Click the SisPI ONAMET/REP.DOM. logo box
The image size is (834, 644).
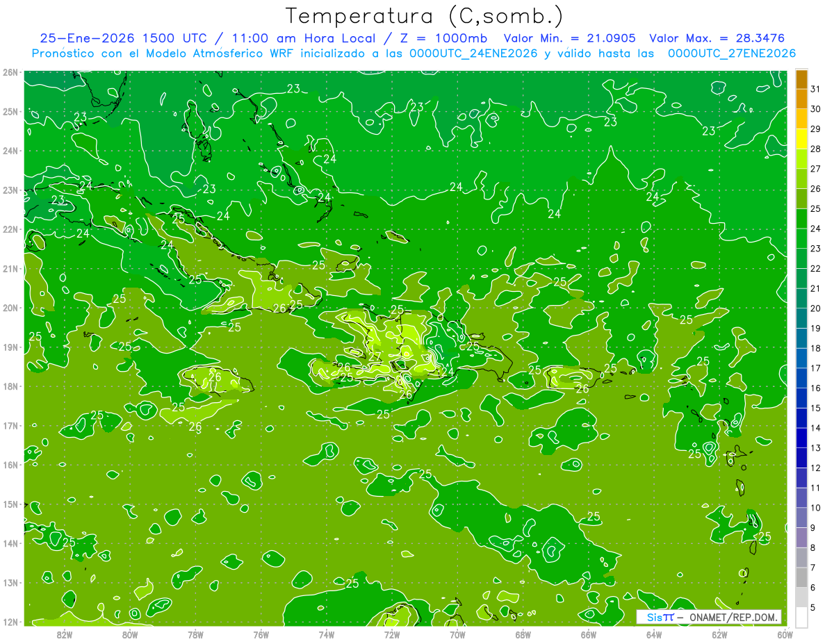pos(709,617)
